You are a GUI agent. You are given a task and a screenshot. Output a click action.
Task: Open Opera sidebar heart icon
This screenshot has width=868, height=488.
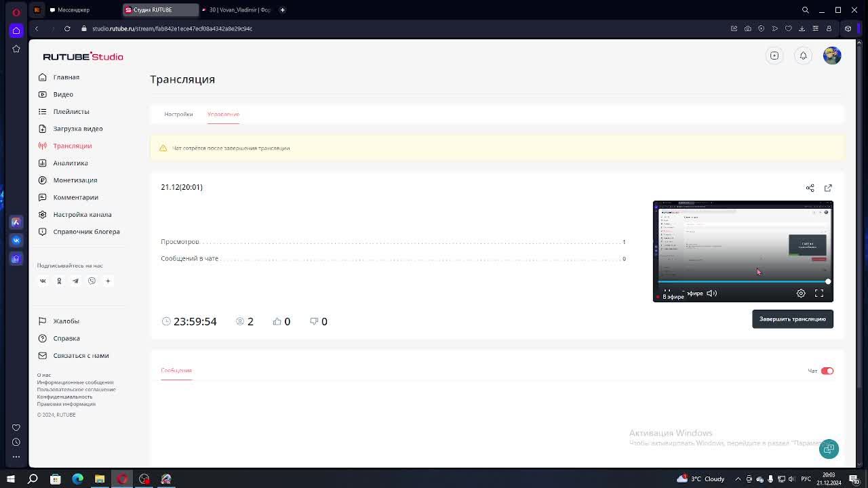pos(16,428)
